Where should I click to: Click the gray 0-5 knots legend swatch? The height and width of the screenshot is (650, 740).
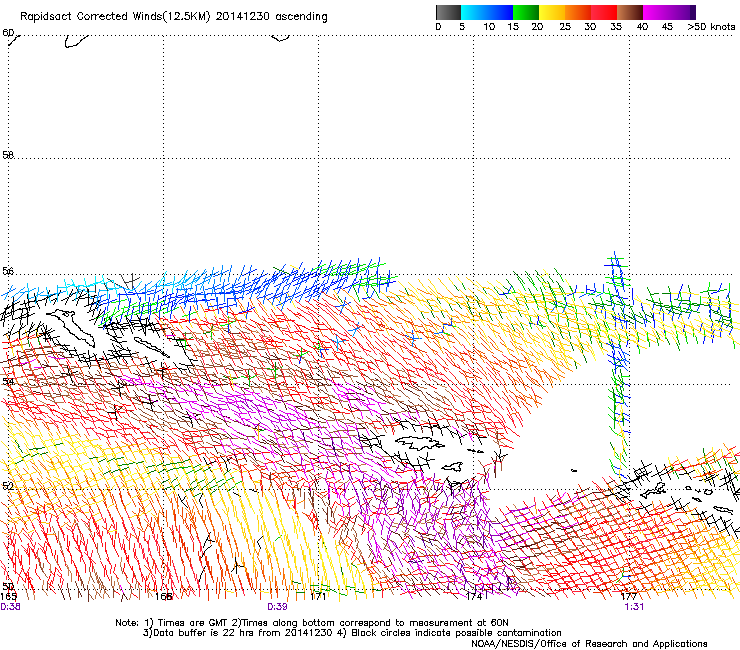[x=448, y=12]
